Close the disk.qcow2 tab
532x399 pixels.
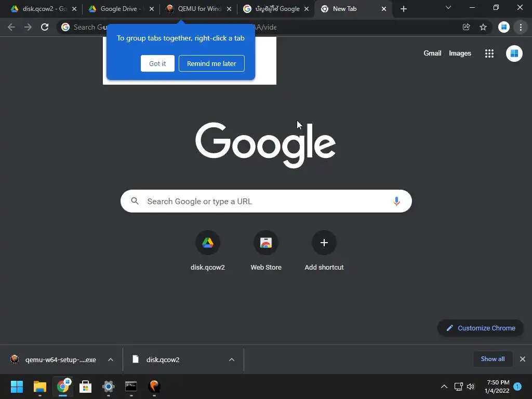click(74, 9)
